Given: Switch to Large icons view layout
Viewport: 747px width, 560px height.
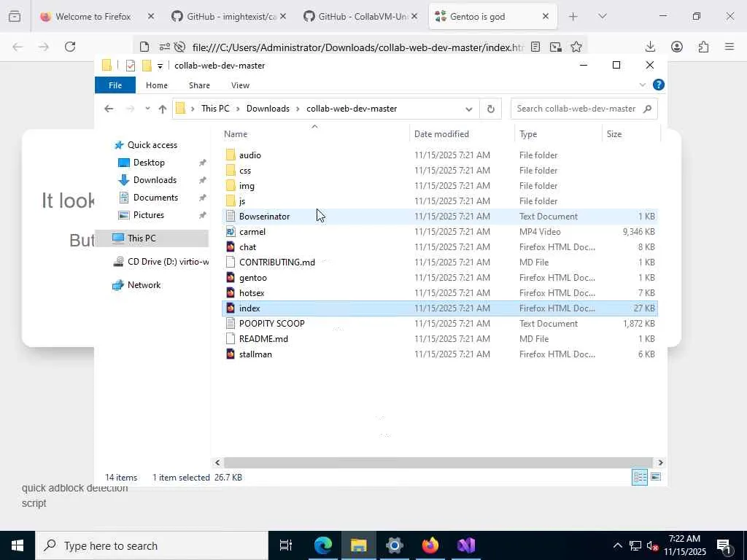Looking at the screenshot, I should tap(656, 477).
